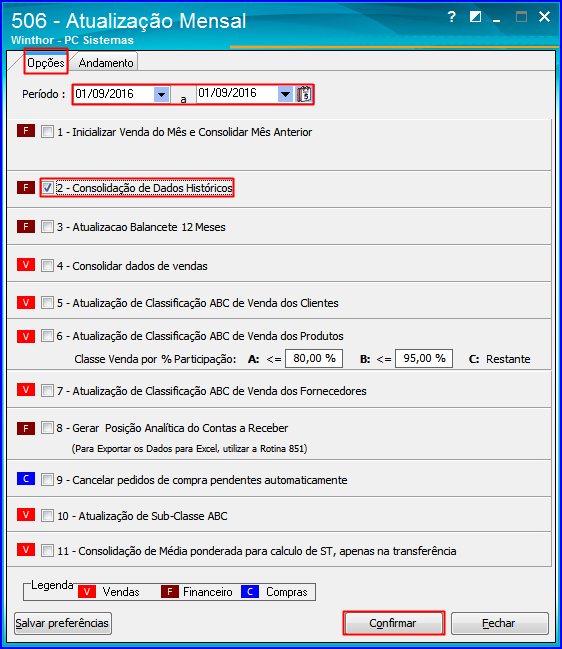
Task: Click the Confirmar button
Action: point(394,623)
